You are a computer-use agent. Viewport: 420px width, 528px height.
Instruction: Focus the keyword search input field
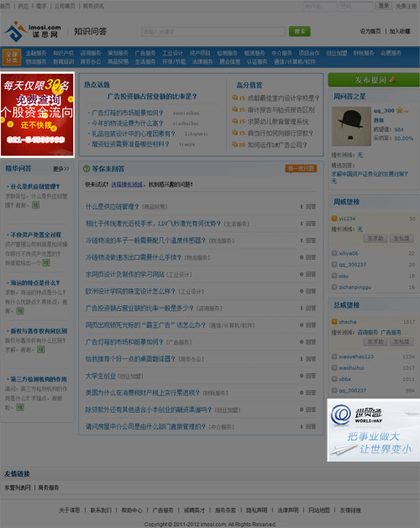click(x=213, y=32)
